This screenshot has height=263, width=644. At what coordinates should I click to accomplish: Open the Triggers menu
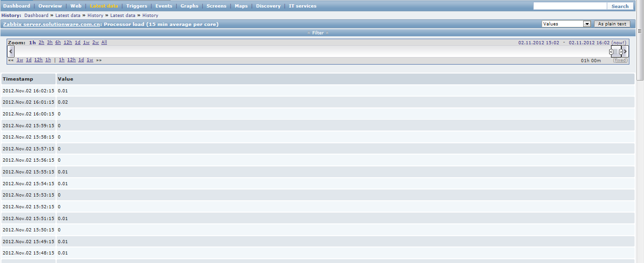(x=137, y=6)
